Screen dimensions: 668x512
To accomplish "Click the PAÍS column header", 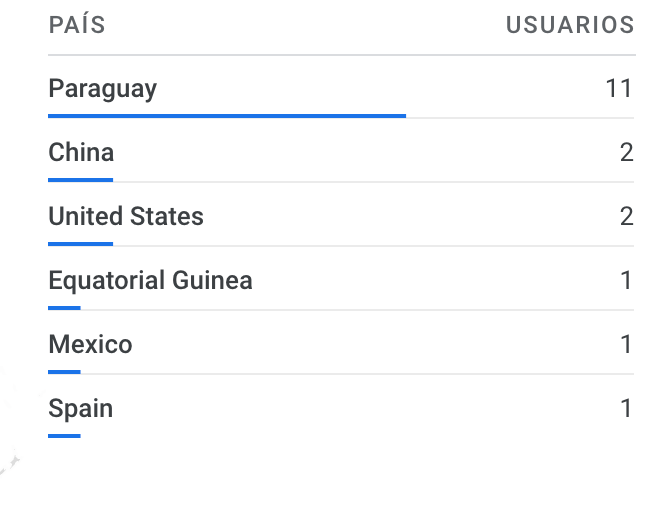I will (x=77, y=25).
